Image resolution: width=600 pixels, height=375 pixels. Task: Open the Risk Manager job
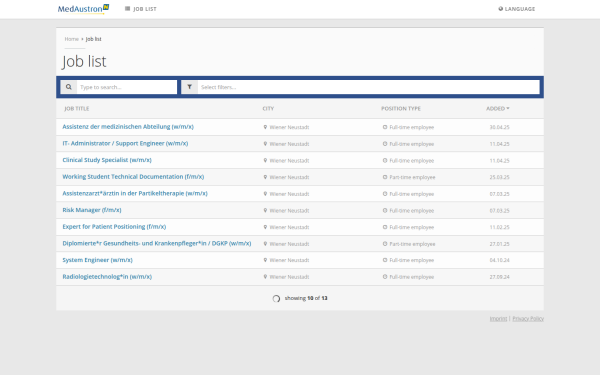click(x=92, y=210)
